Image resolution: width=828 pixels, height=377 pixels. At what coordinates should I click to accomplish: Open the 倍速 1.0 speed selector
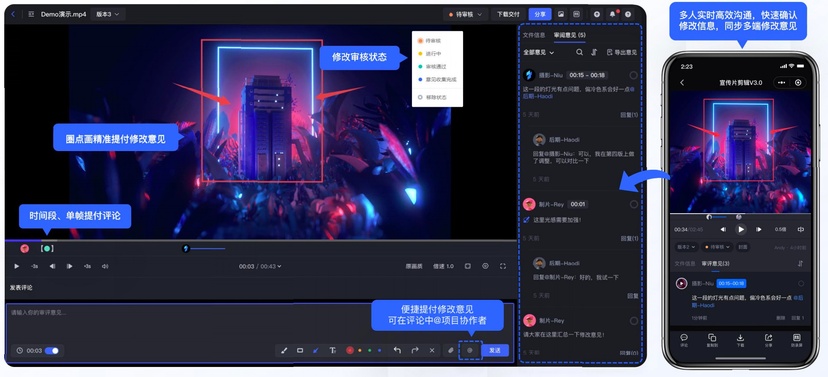[x=443, y=267]
